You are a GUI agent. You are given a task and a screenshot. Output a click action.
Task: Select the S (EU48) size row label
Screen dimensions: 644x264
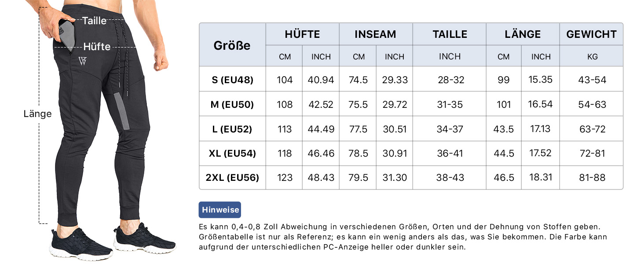point(232,80)
